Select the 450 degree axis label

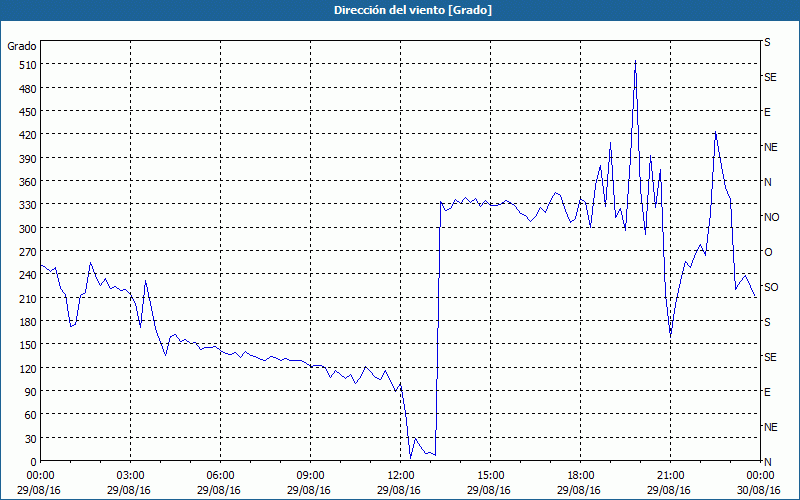27,112
